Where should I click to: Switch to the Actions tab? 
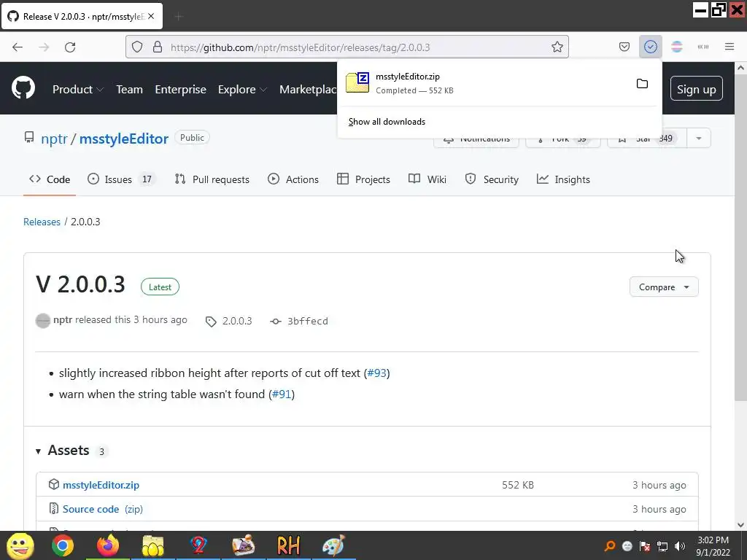[x=293, y=179]
